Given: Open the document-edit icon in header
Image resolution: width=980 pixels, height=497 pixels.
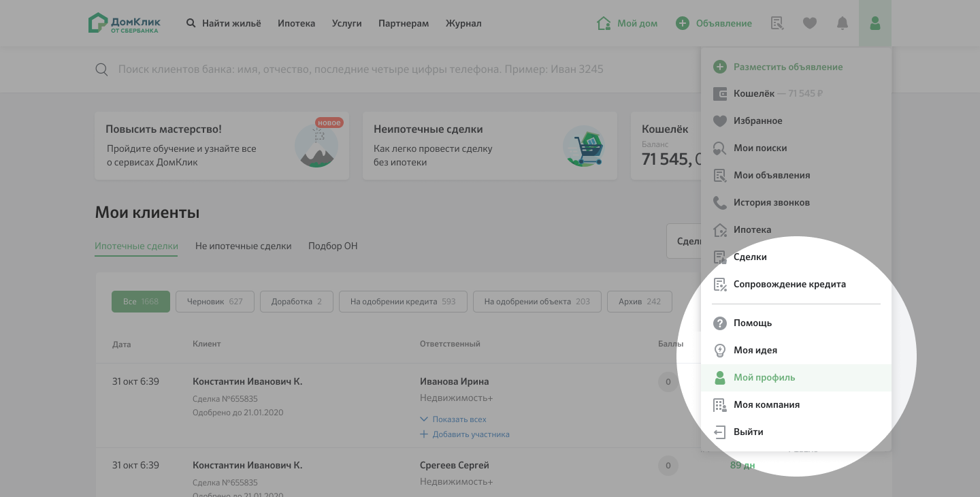Looking at the screenshot, I should click(777, 23).
